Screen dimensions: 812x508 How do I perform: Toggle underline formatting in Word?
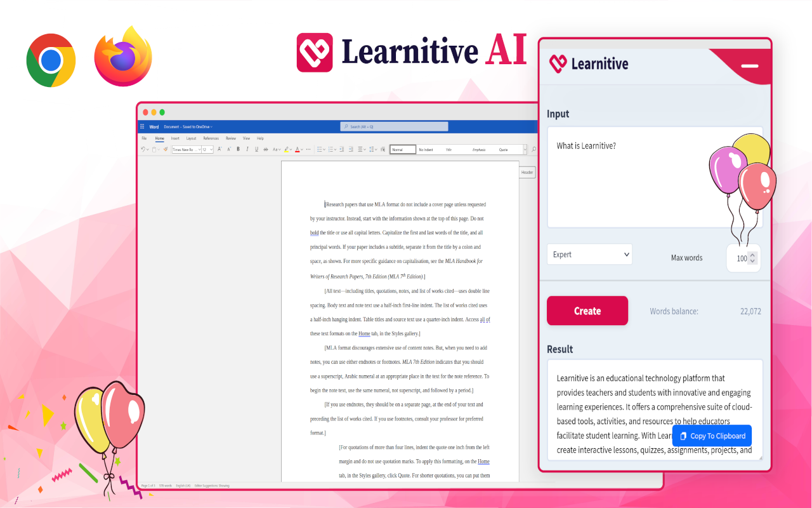(x=256, y=149)
